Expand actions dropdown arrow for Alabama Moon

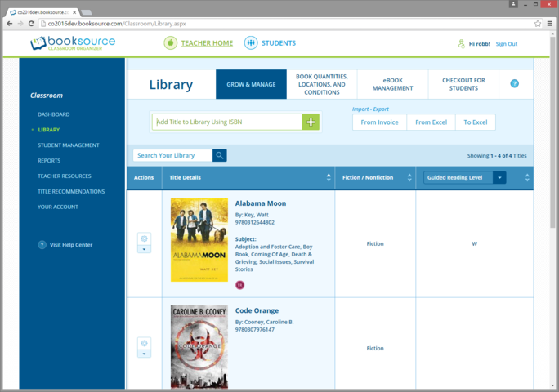coord(144,249)
